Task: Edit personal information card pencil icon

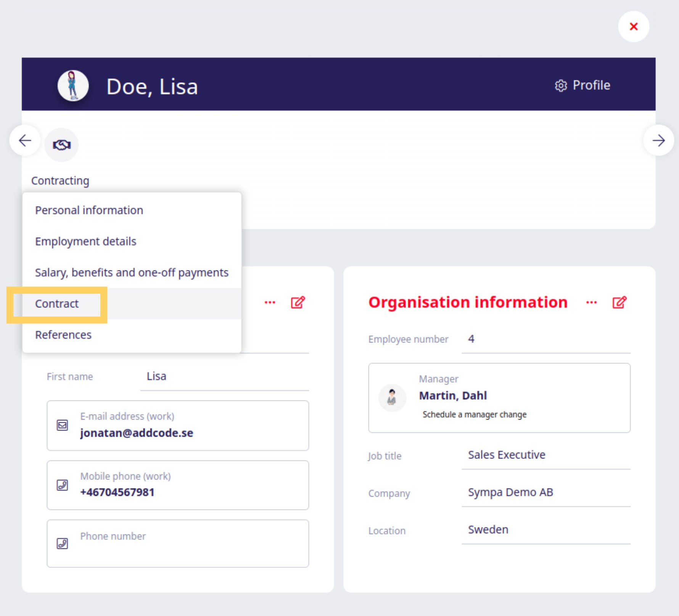Action: click(x=298, y=302)
